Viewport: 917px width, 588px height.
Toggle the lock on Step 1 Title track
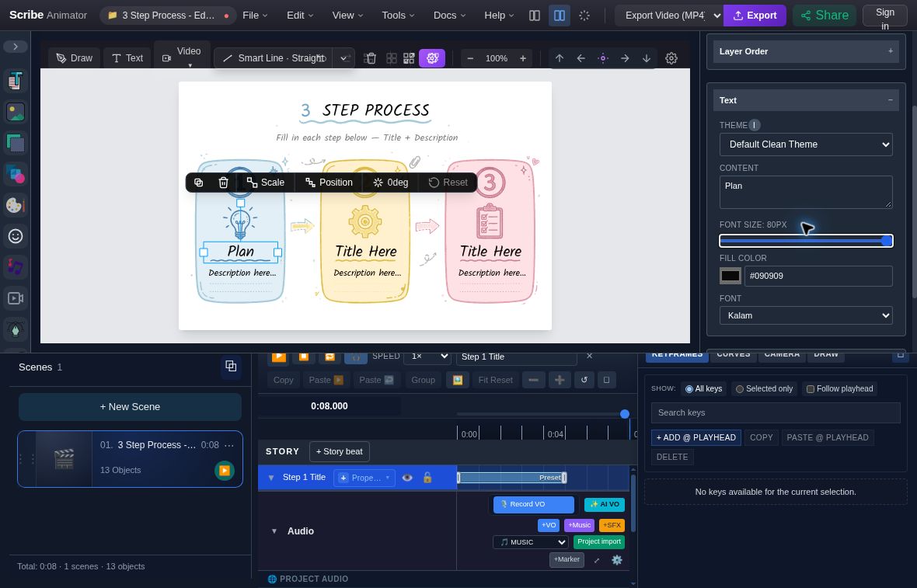tap(427, 478)
